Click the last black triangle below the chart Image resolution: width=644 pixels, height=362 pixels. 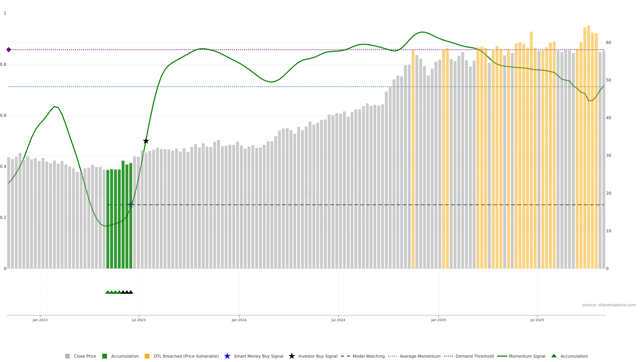pos(131,292)
